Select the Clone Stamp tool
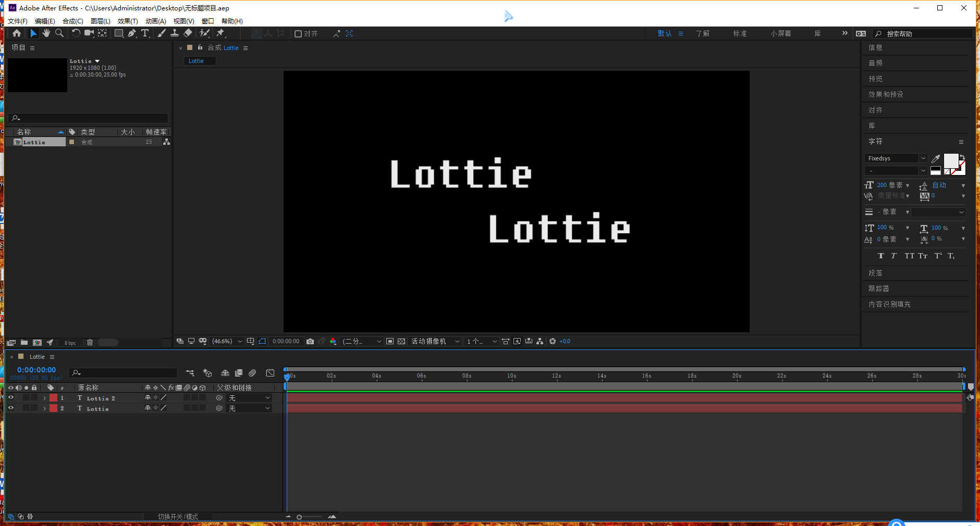Screen dimensions: 980x526 (175, 33)
